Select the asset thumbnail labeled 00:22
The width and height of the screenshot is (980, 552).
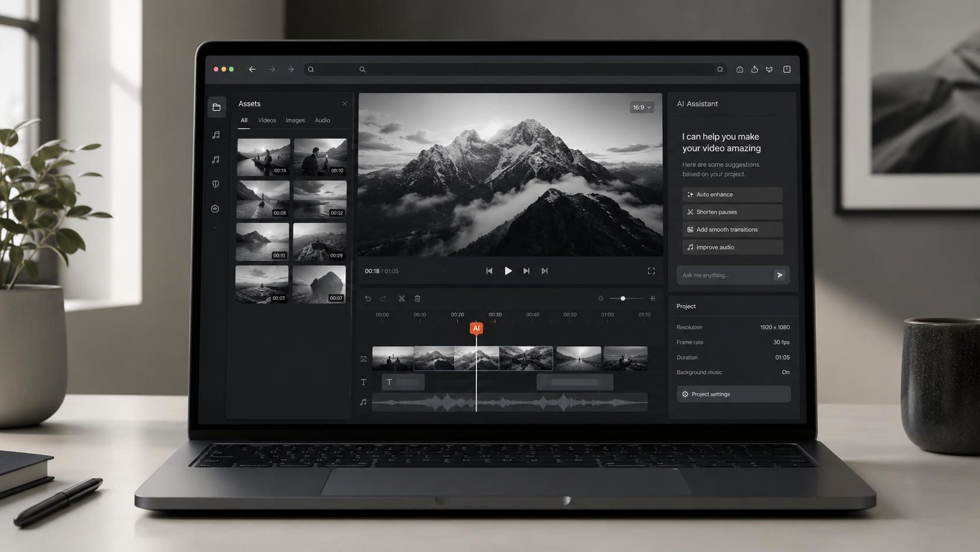[320, 199]
